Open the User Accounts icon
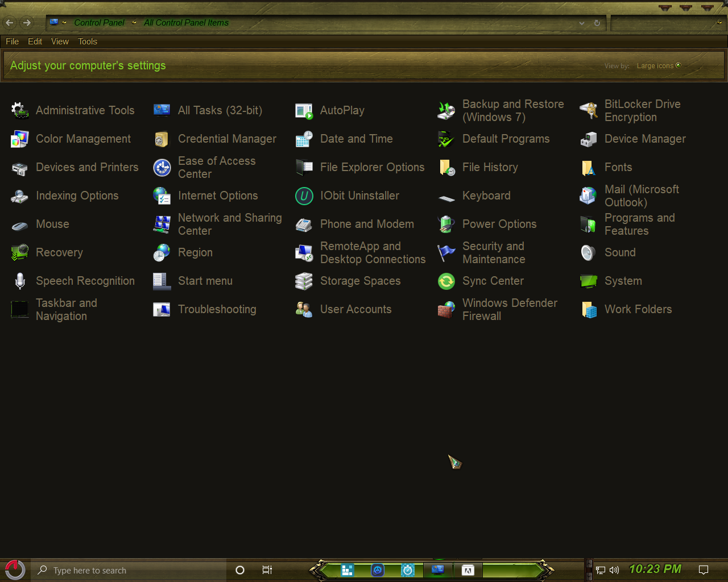 [x=304, y=309]
